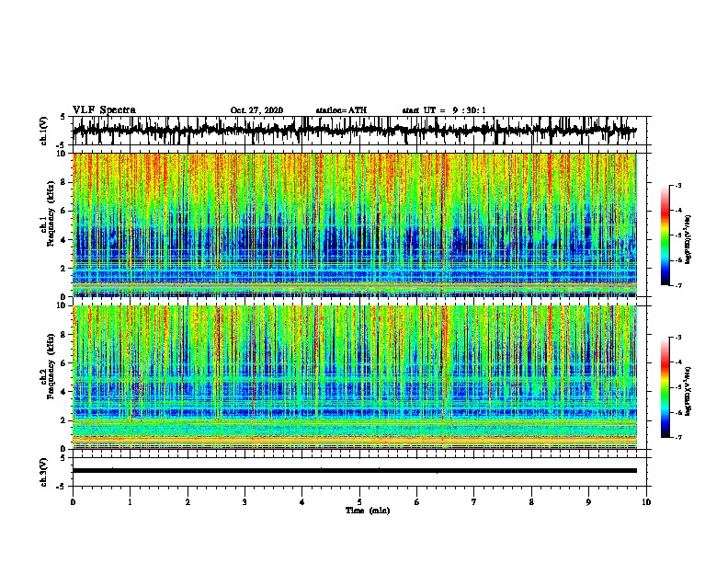This screenshot has height=563, width=728.
Task: Click the 'VLF Spectra' title text
Action: pyautogui.click(x=104, y=110)
